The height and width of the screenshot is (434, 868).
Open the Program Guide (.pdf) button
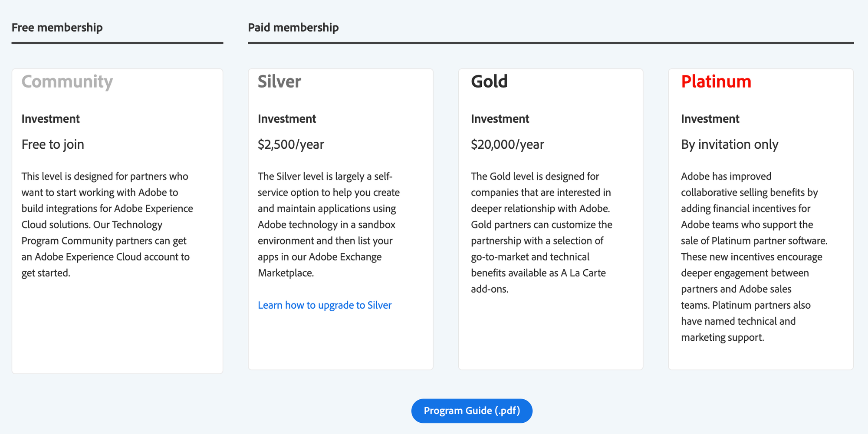tap(472, 411)
